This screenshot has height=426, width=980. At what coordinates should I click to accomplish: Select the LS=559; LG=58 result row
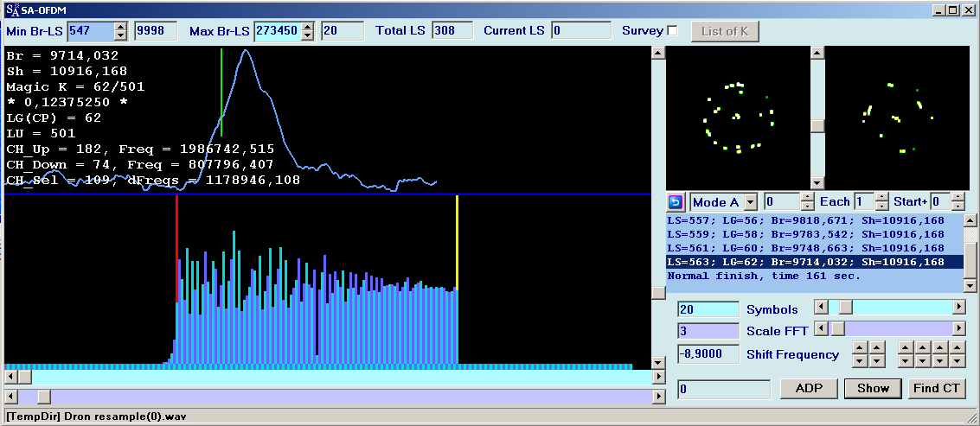[x=815, y=234]
